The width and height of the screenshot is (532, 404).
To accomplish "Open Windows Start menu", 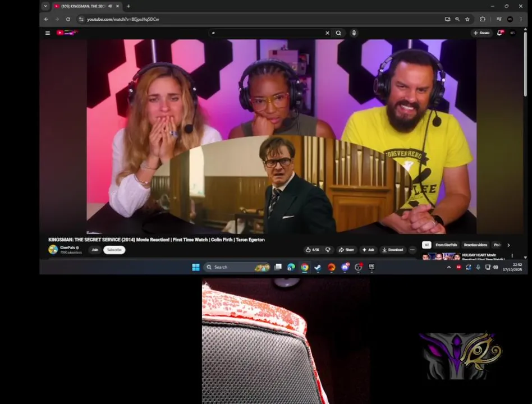I will [196, 267].
